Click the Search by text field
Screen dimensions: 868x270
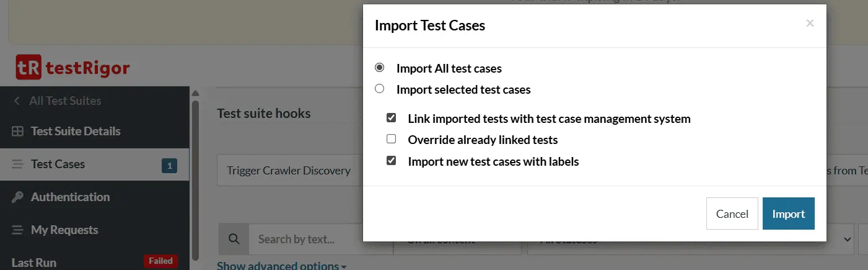(305, 240)
